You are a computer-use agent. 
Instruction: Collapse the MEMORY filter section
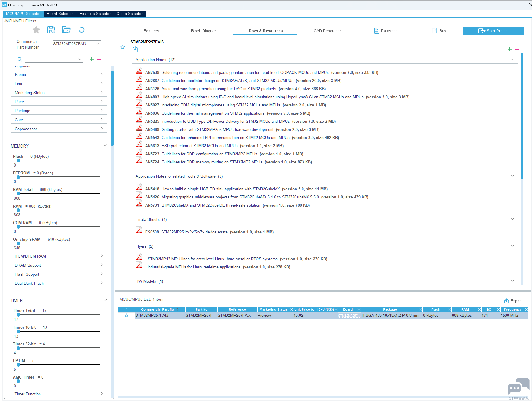click(105, 146)
